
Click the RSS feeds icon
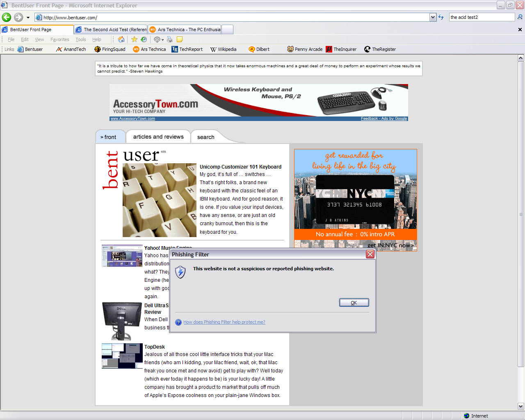click(x=157, y=39)
